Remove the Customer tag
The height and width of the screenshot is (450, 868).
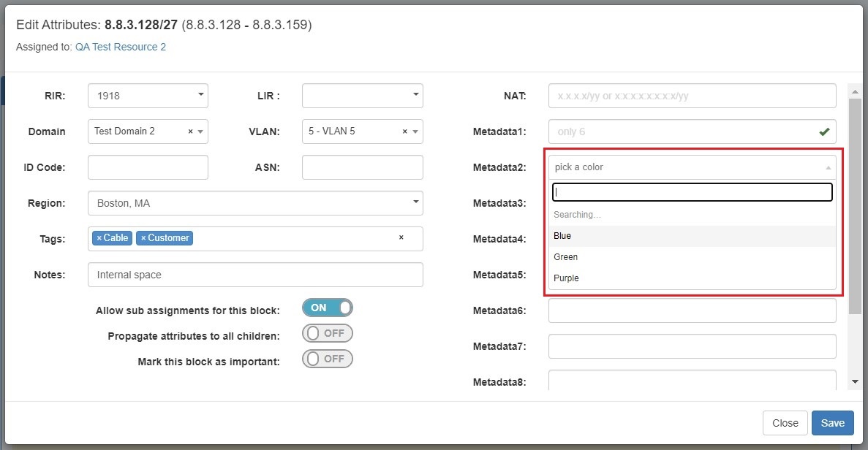[143, 238]
